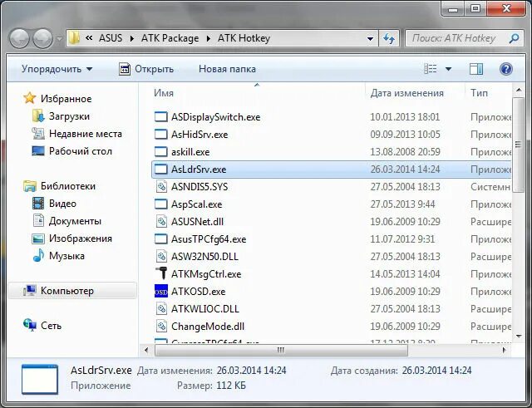Toggle the preview pane button
The width and height of the screenshot is (532, 408).
point(476,69)
